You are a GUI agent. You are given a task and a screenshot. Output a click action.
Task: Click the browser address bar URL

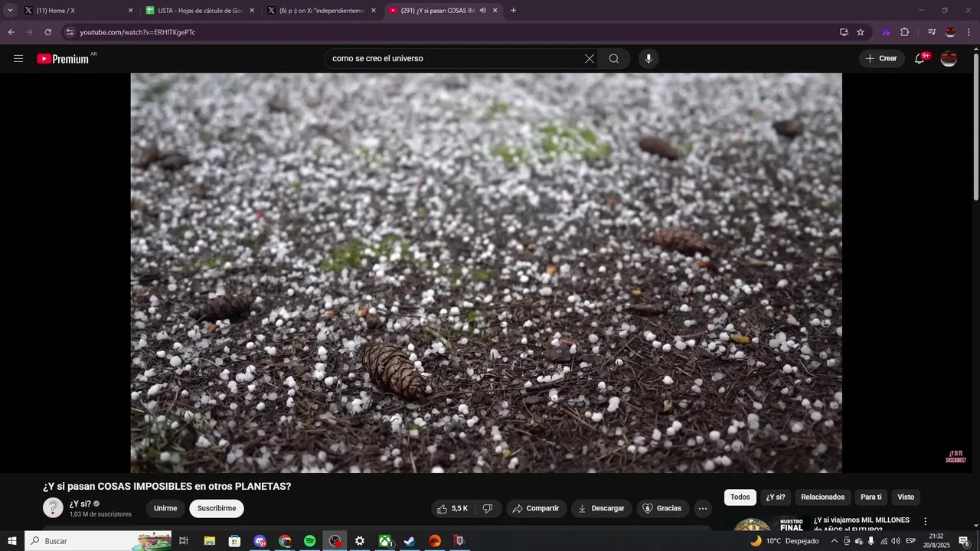[x=138, y=32]
